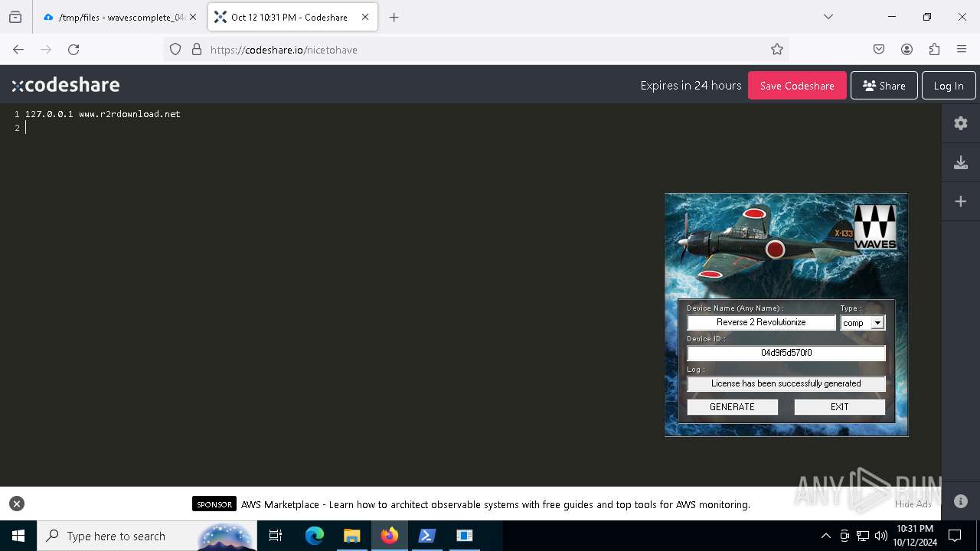
Task: Go back to previous page
Action: click(18, 50)
